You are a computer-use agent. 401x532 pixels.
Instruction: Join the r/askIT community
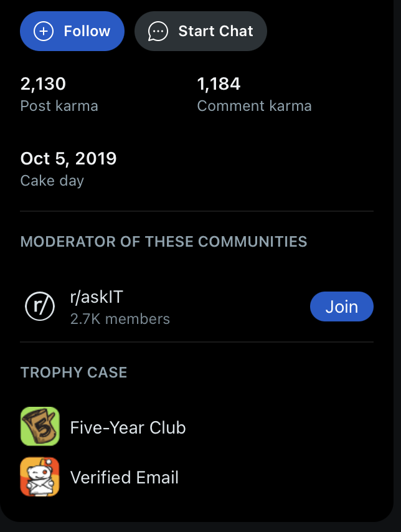click(342, 306)
